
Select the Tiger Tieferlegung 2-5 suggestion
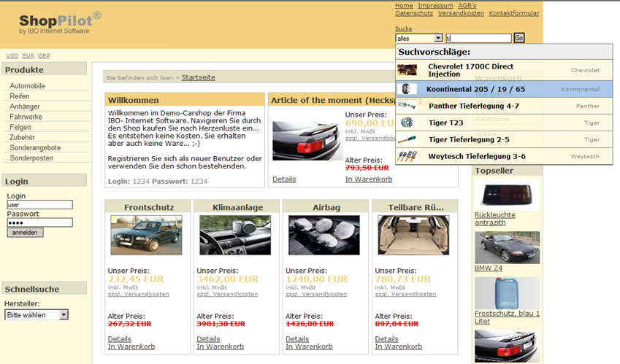point(504,139)
